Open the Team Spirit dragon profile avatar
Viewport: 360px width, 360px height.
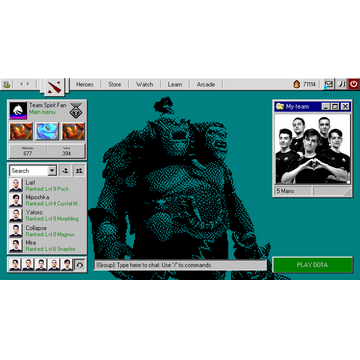point(18,111)
